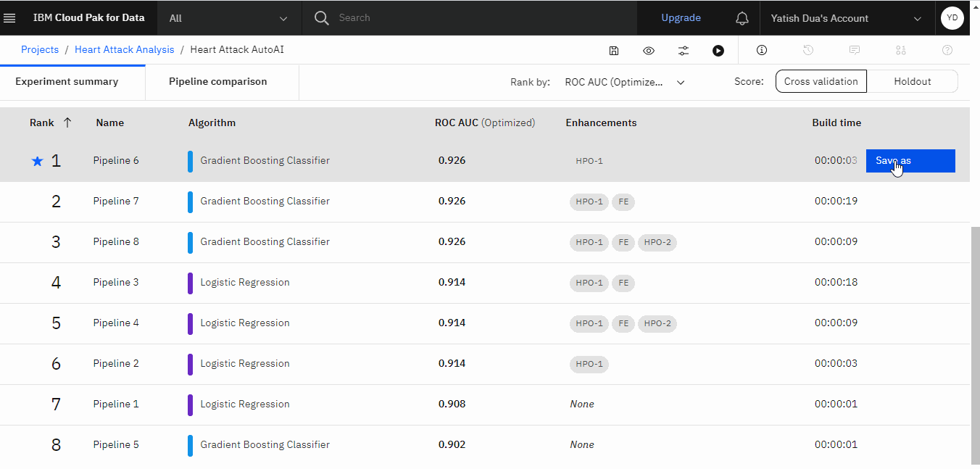Click Save as for Pipeline 6
This screenshot has height=469, width=980.
910,161
